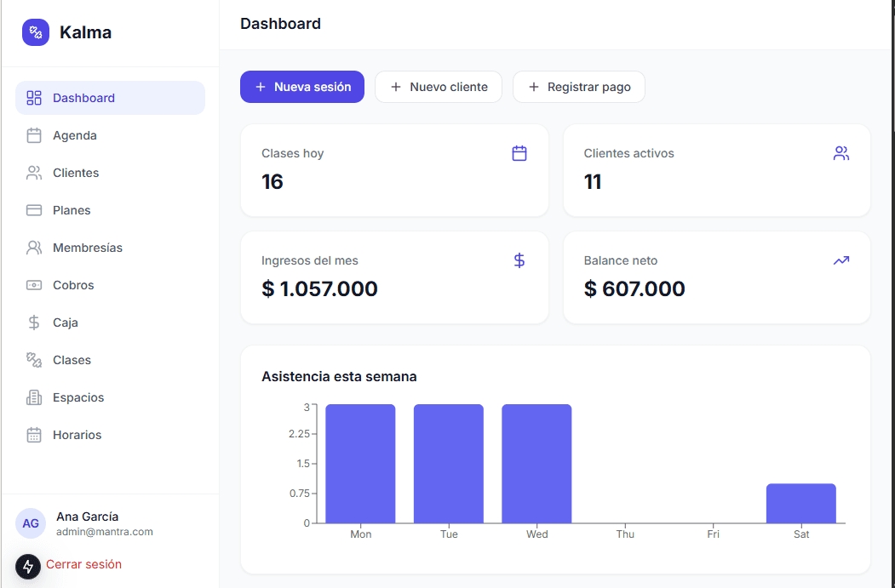Viewport: 895px width, 588px height.
Task: Click the Balance neto card label
Action: (x=621, y=260)
